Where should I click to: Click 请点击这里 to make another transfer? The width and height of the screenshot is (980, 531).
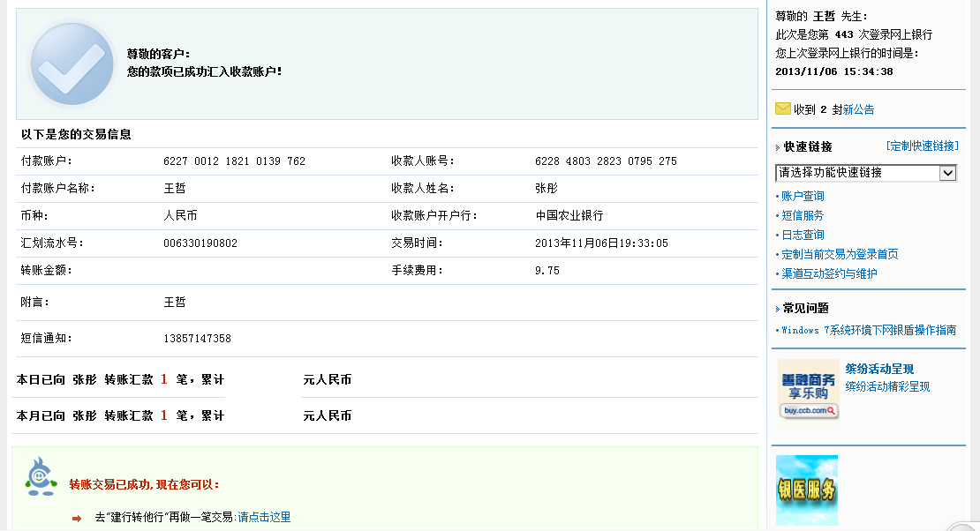(264, 517)
